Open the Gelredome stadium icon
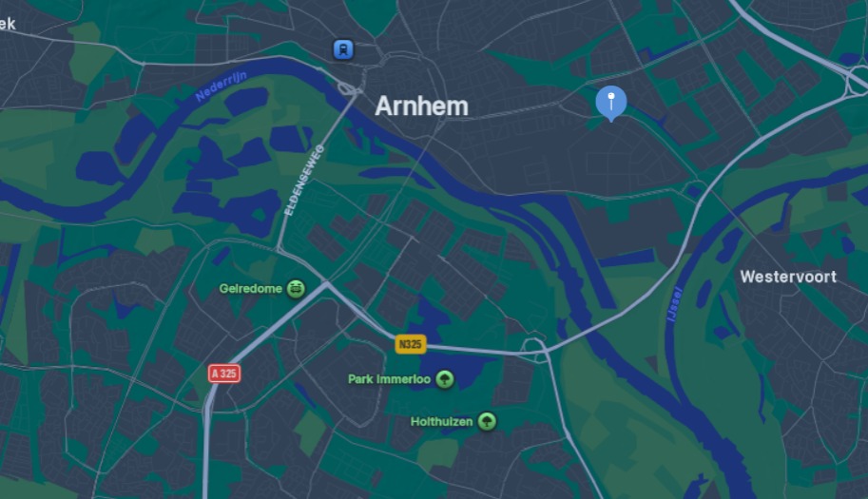The height and width of the screenshot is (499, 868). coord(297,288)
